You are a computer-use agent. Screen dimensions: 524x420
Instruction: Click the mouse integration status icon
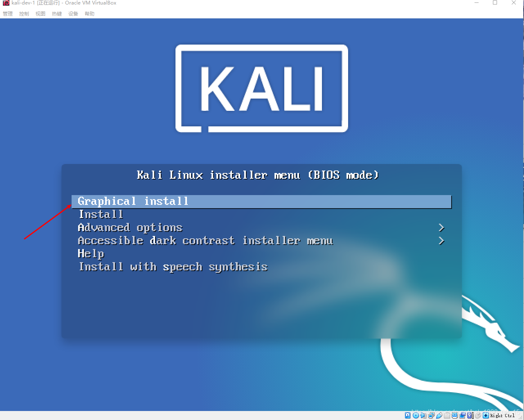(x=478, y=416)
